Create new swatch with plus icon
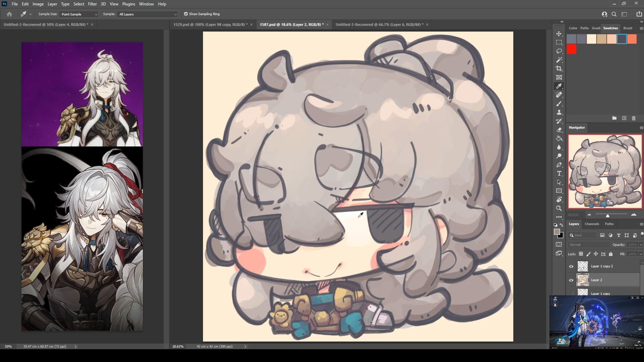This screenshot has width=644, height=362. click(x=624, y=118)
